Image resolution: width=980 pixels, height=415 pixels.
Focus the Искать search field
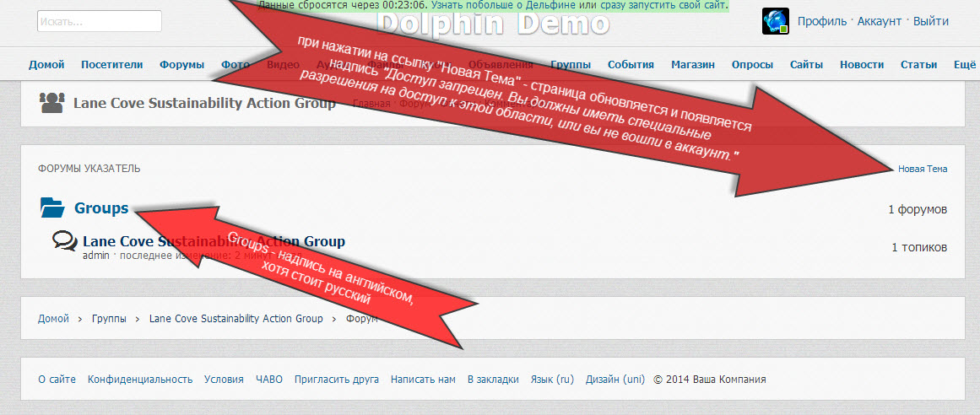pyautogui.click(x=100, y=21)
